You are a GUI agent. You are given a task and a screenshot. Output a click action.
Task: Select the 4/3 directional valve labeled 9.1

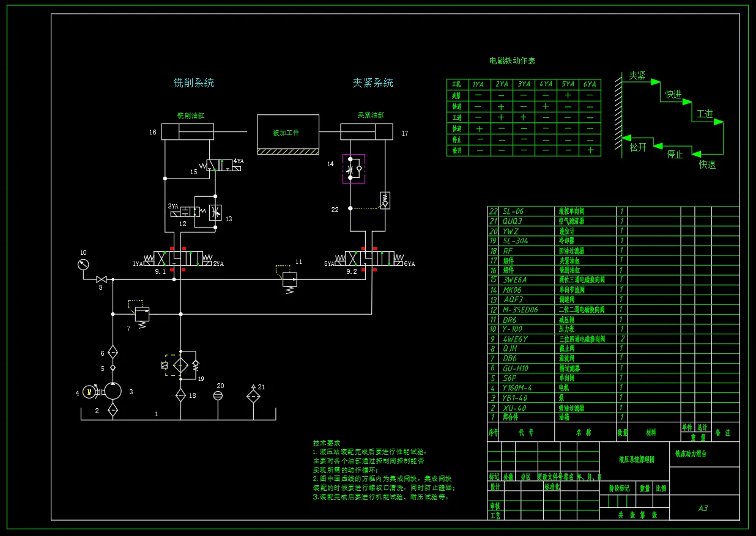click(x=179, y=259)
